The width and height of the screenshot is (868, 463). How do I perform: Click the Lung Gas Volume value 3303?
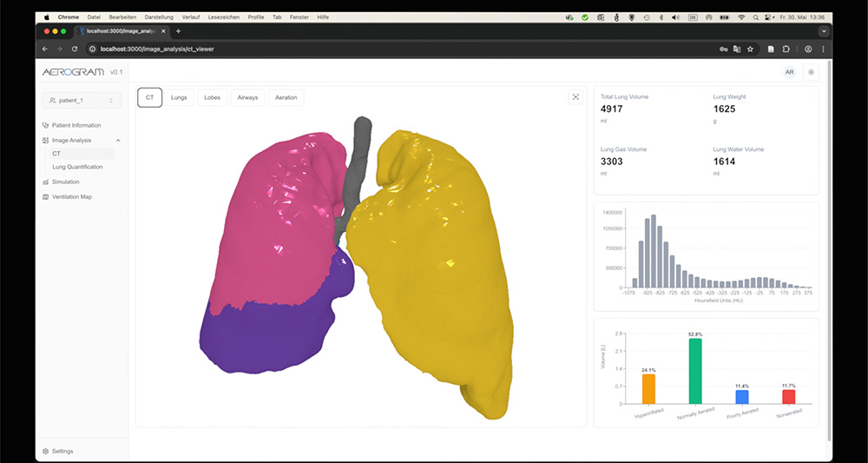pos(612,162)
